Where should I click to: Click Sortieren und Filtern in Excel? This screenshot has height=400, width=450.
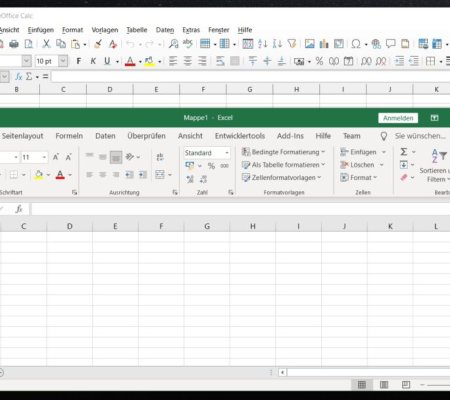pos(436,166)
